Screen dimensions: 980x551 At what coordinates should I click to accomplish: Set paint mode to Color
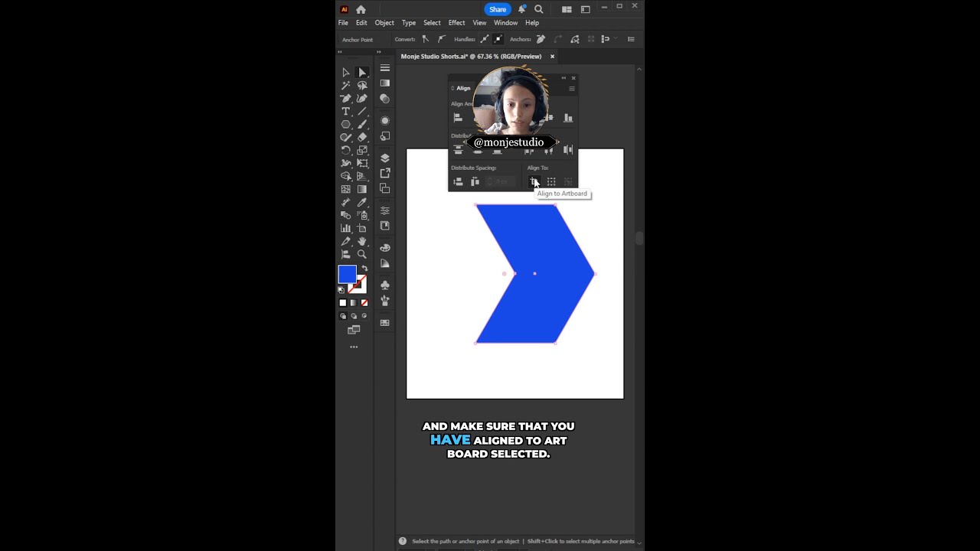343,303
